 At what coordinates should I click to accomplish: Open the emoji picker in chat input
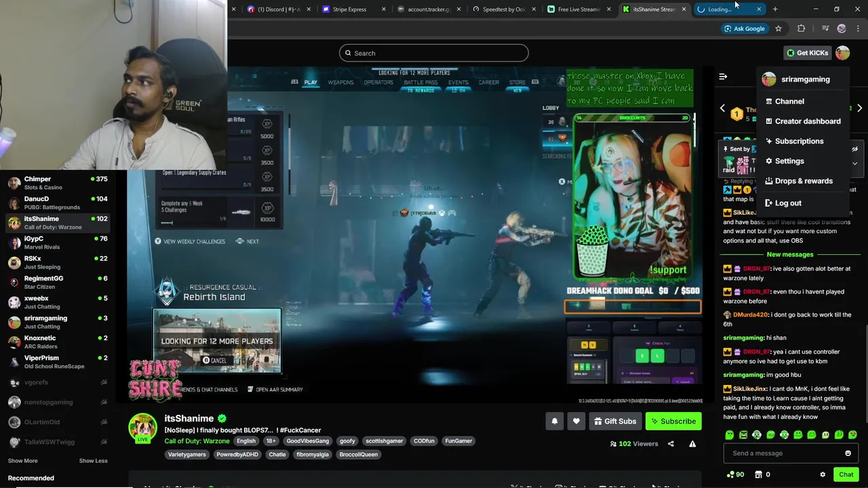tap(848, 453)
